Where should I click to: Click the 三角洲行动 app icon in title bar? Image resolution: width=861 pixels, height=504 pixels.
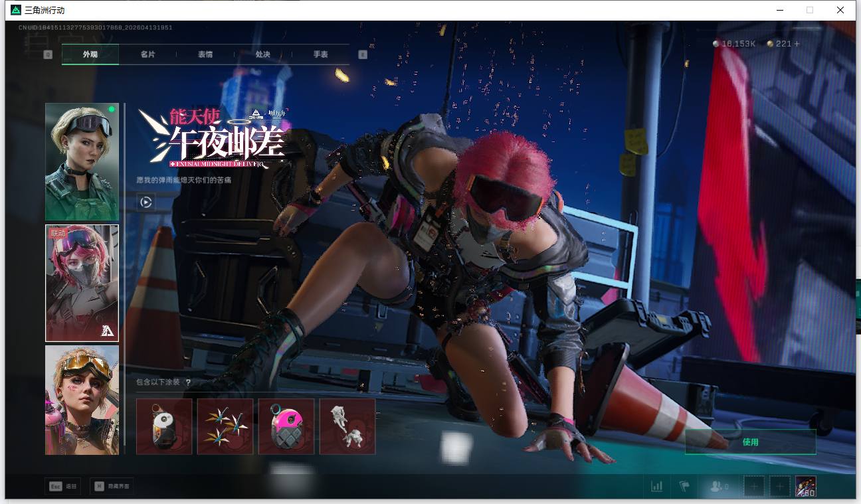(16, 10)
